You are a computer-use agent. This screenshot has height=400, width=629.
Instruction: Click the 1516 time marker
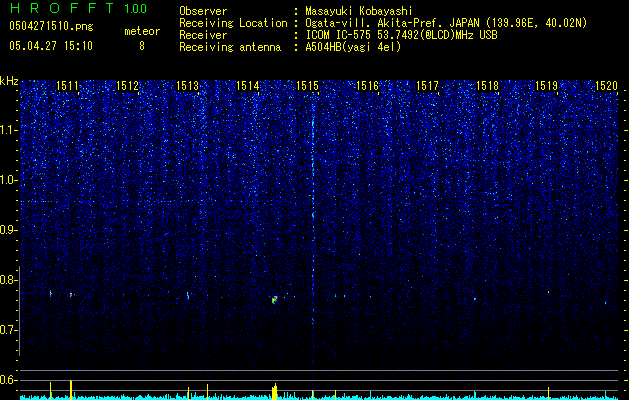pyautogui.click(x=367, y=85)
